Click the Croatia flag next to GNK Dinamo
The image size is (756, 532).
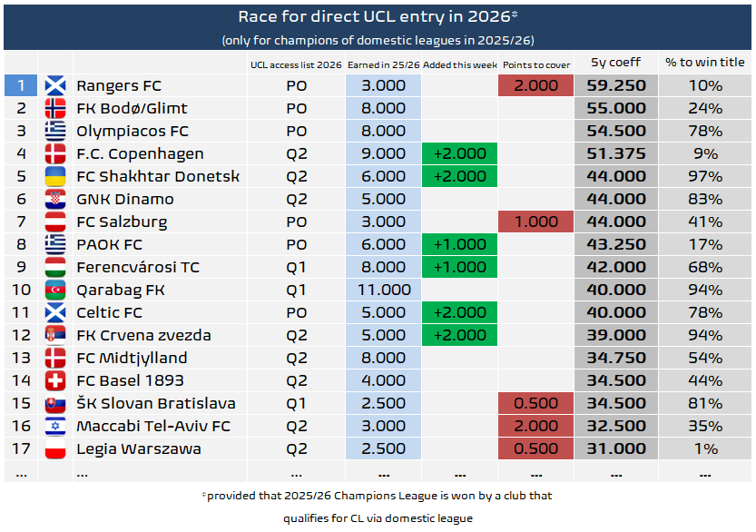pos(54,199)
